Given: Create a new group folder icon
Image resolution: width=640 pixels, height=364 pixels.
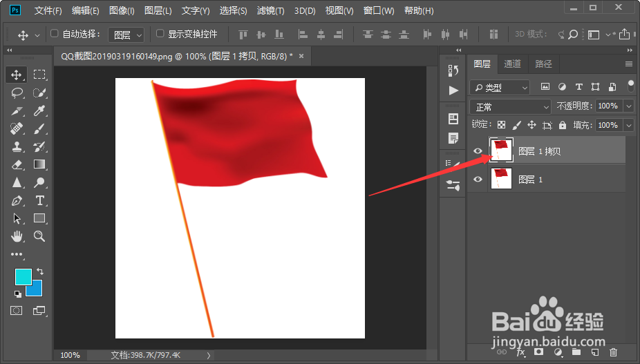Looking at the screenshot, I should (576, 352).
